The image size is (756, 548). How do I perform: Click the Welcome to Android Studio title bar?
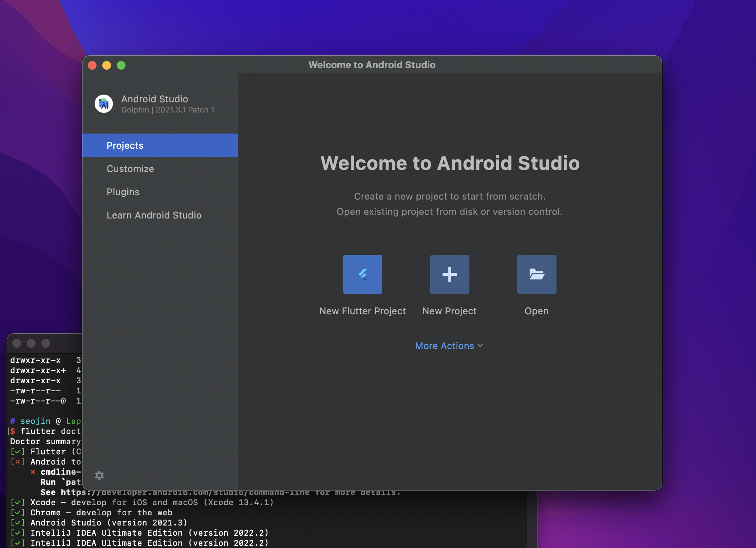pyautogui.click(x=372, y=65)
